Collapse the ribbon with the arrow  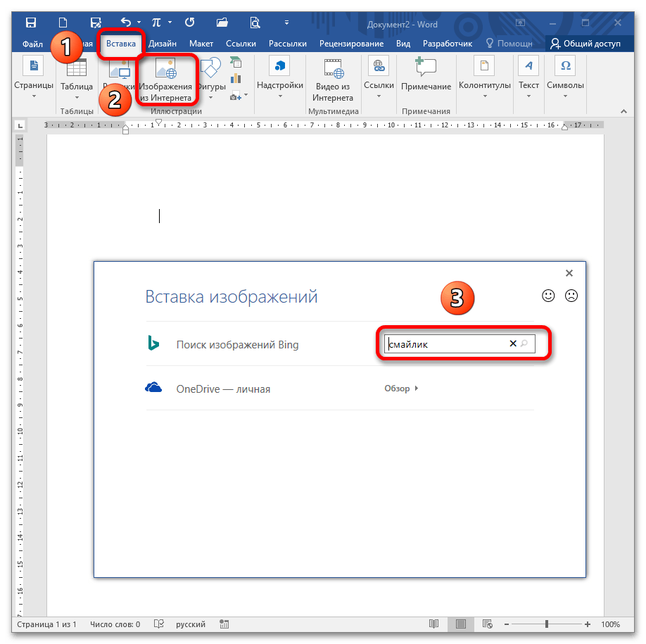pyautogui.click(x=623, y=111)
